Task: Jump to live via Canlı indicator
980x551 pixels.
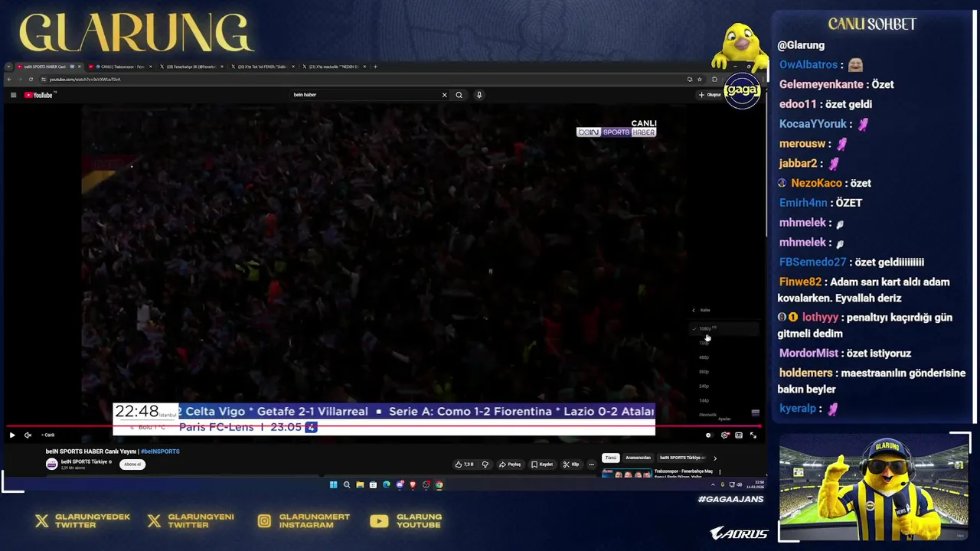Action: click(x=48, y=435)
